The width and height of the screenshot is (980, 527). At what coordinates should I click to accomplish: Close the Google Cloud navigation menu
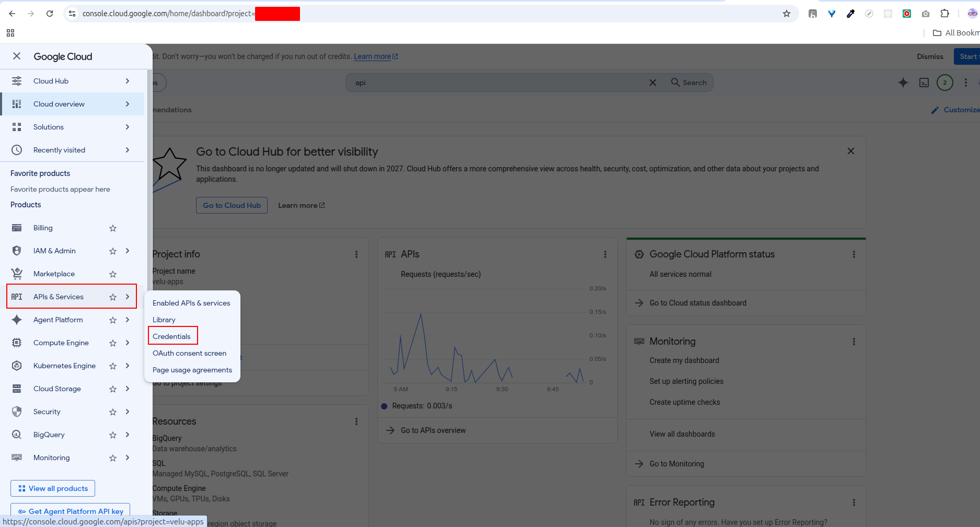tap(17, 56)
